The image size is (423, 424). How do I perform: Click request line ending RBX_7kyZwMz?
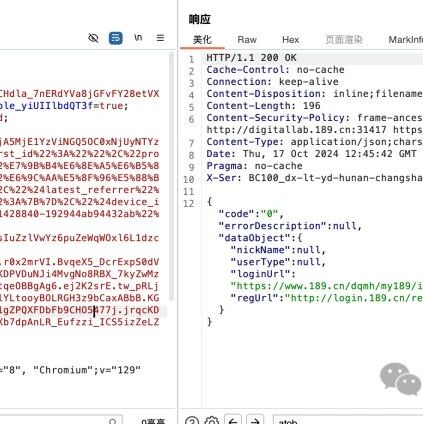click(x=79, y=274)
